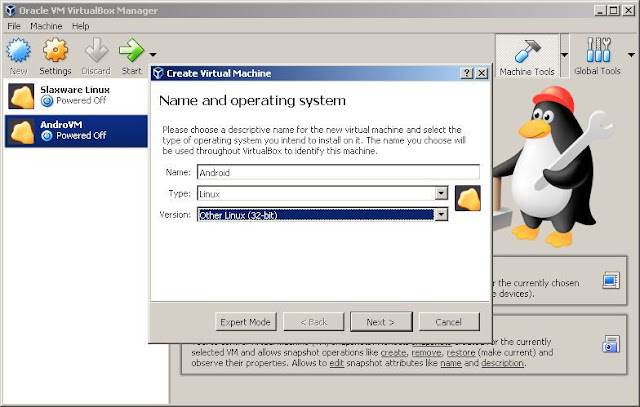The height and width of the screenshot is (407, 640).
Task: Click the Name field containing Android
Action: tap(338, 172)
